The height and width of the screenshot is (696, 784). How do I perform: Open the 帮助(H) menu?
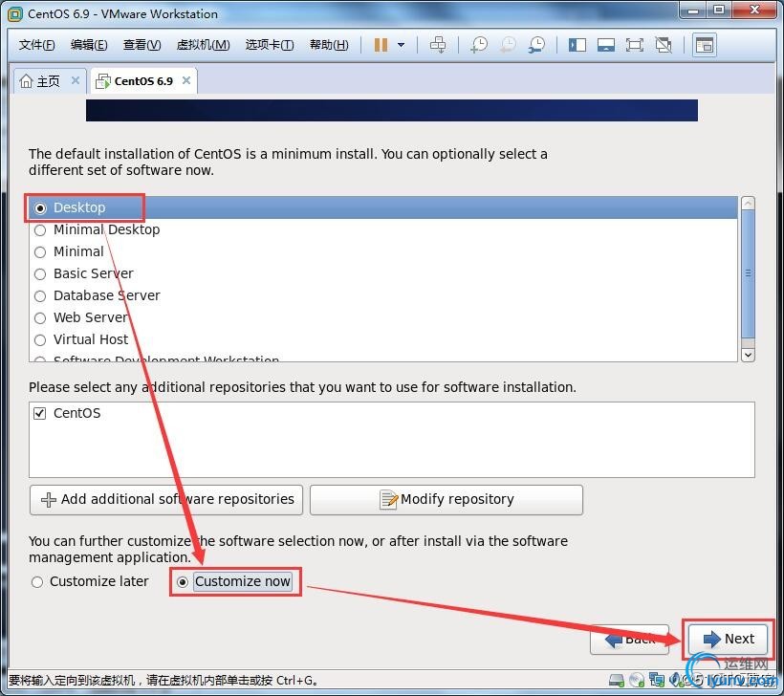[329, 45]
